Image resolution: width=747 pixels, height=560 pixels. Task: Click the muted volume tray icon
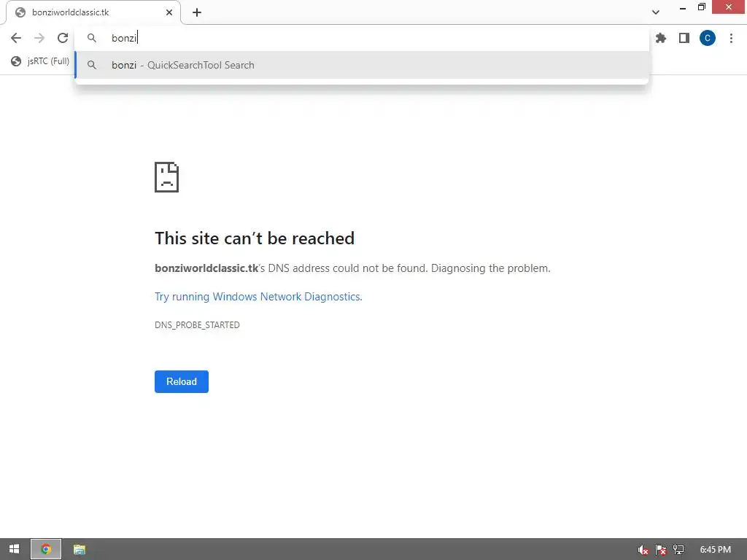(x=643, y=550)
